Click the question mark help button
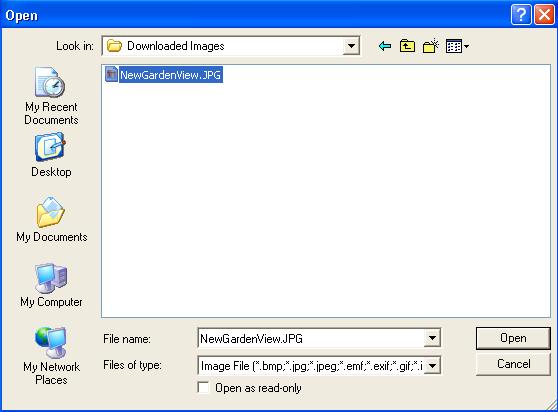This screenshot has height=412, width=558. pyautogui.click(x=521, y=15)
